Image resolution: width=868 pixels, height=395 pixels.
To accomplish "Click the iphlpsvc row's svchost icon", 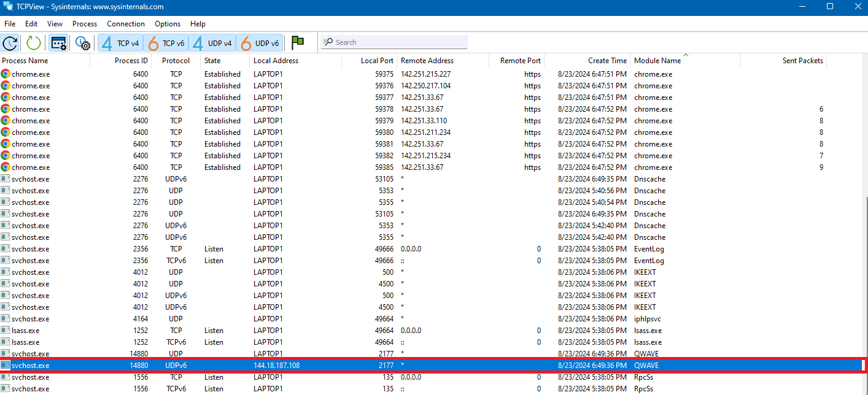I will [6, 319].
